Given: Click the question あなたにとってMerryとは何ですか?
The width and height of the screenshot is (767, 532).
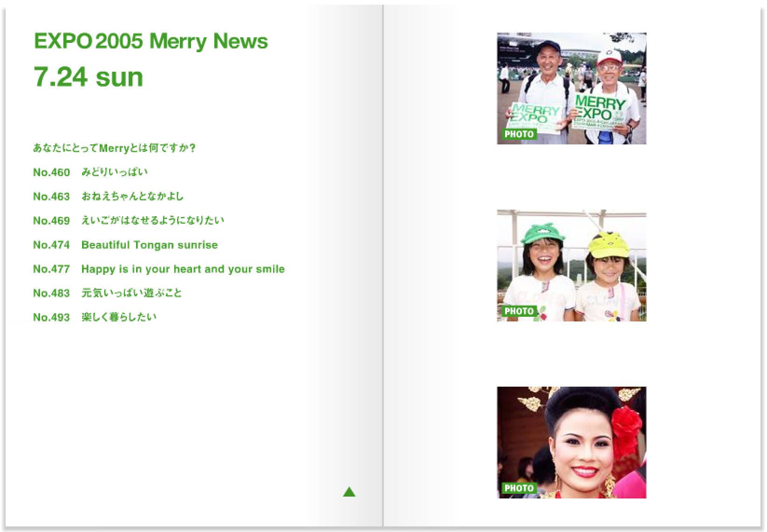Looking at the screenshot, I should 114,148.
